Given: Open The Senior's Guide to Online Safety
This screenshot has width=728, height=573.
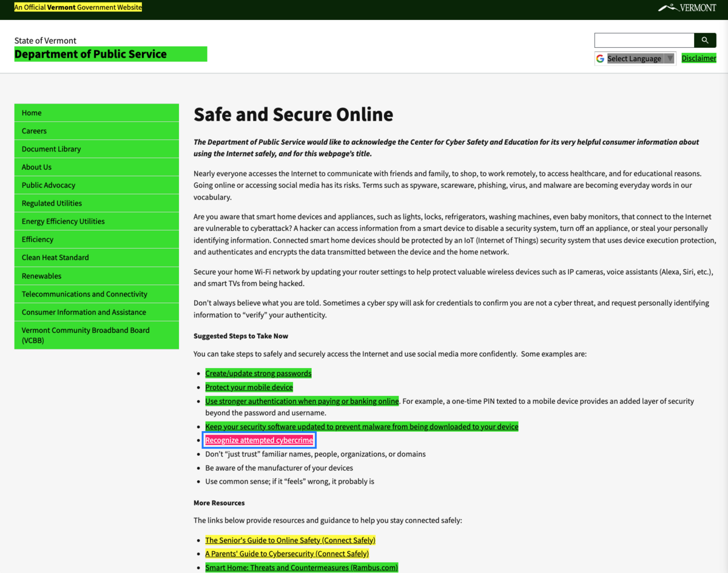Looking at the screenshot, I should (290, 540).
